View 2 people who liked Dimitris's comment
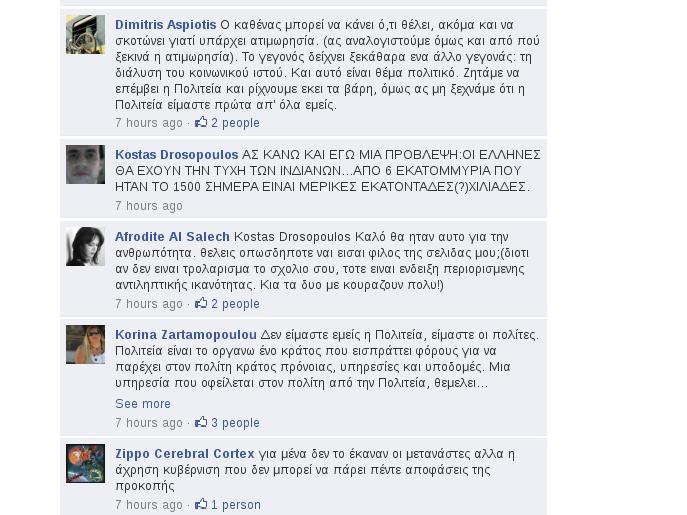 point(235,123)
